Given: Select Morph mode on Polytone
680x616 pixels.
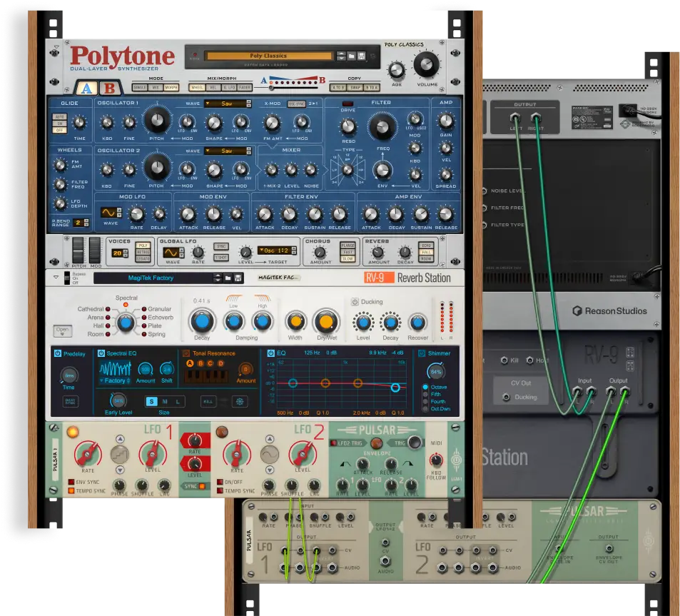Looking at the screenshot, I should 171,87.
